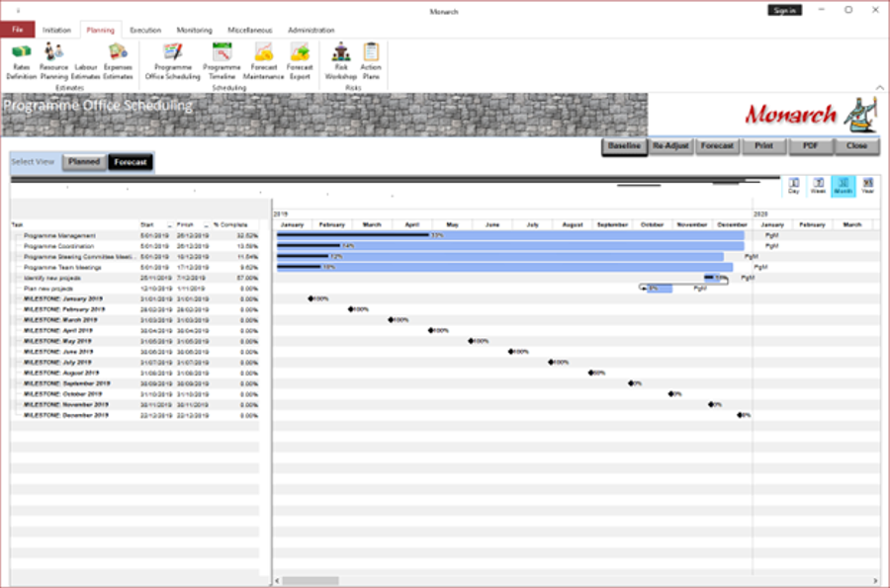Open Programme Office Scheduling in the ribbon
Screen dimensions: 890x588
click(172, 62)
